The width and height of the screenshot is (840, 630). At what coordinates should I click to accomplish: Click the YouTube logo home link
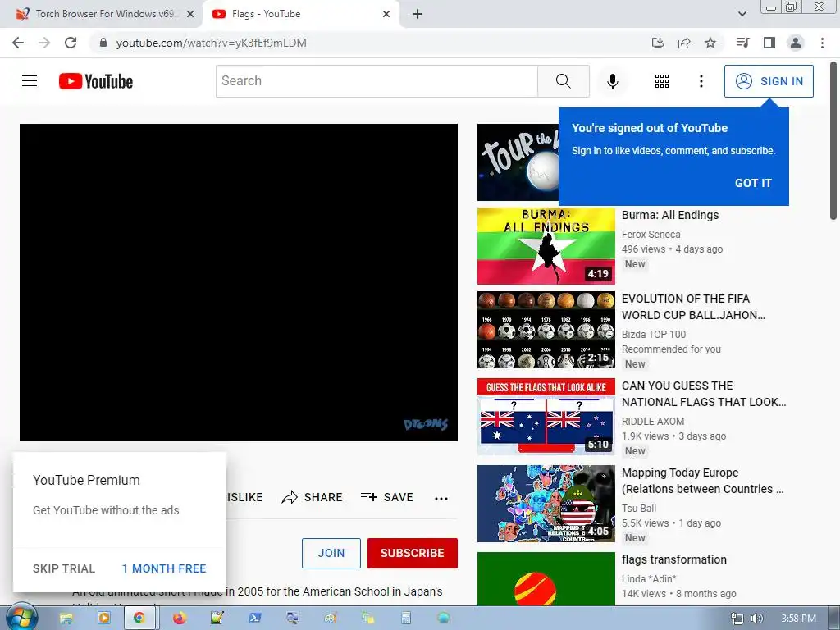click(96, 81)
